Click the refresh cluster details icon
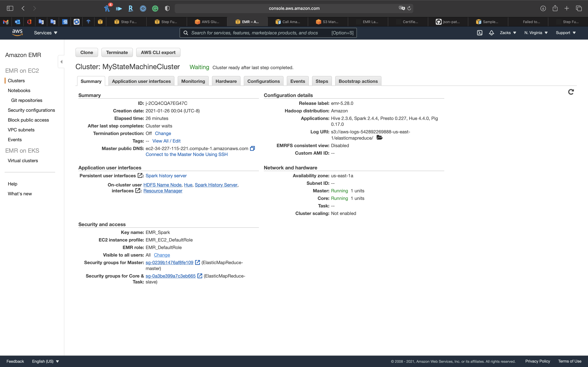Viewport: 588px width, 367px height. (x=571, y=92)
